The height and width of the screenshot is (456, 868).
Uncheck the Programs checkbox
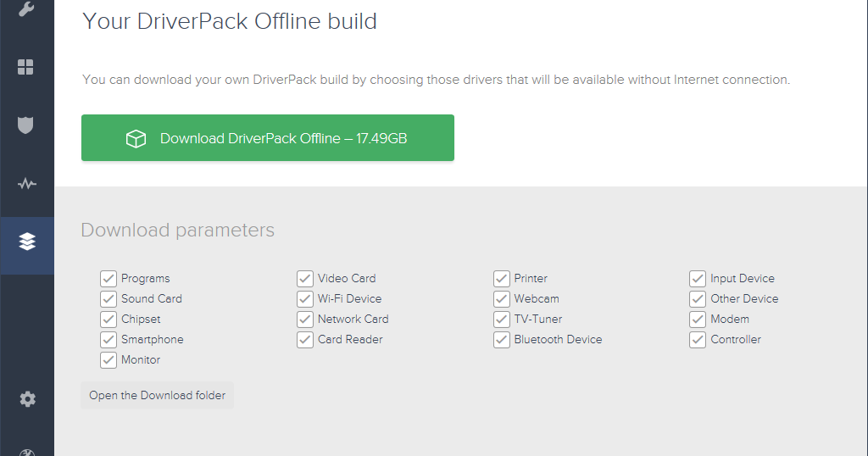[x=108, y=278]
